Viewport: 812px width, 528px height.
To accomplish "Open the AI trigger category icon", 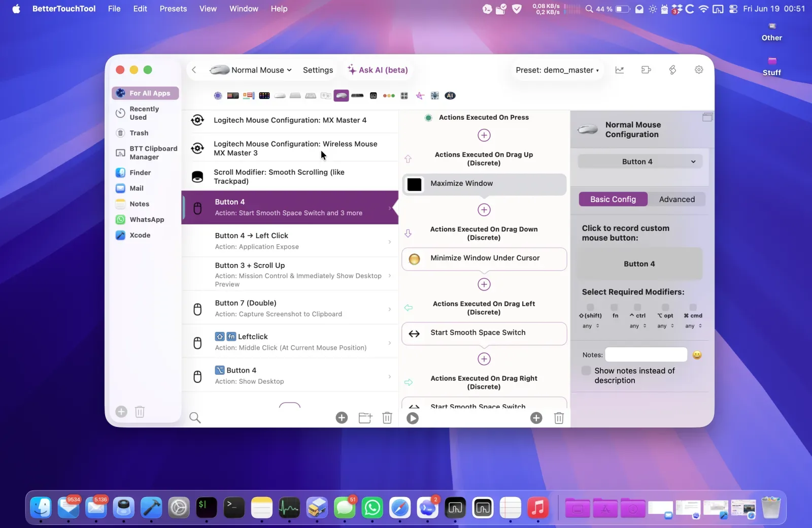I will pos(450,95).
